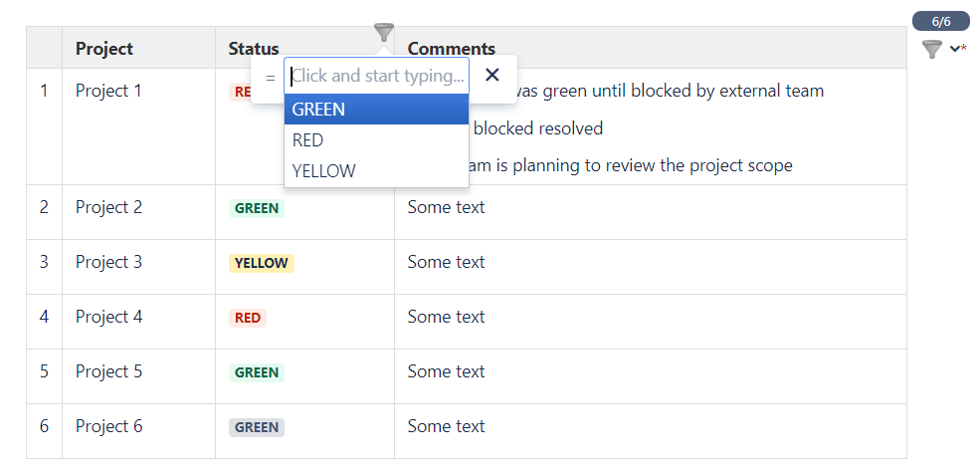Click the equals operator in filter popup
The width and height of the screenshot is (980, 475).
click(270, 78)
